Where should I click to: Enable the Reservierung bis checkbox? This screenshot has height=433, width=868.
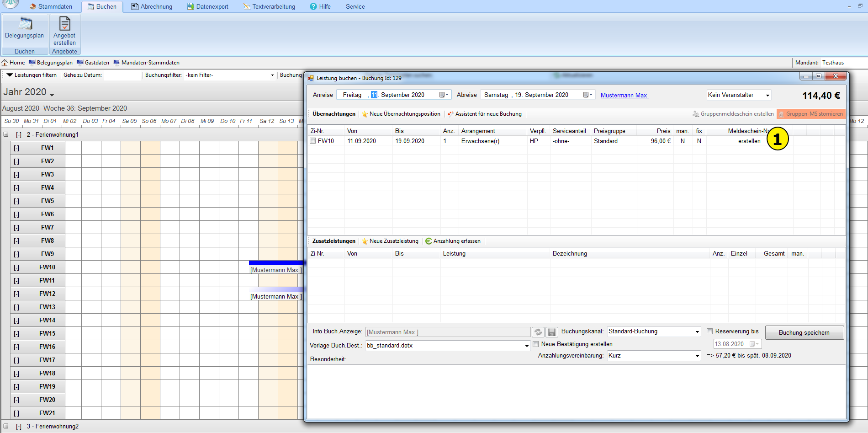point(710,331)
